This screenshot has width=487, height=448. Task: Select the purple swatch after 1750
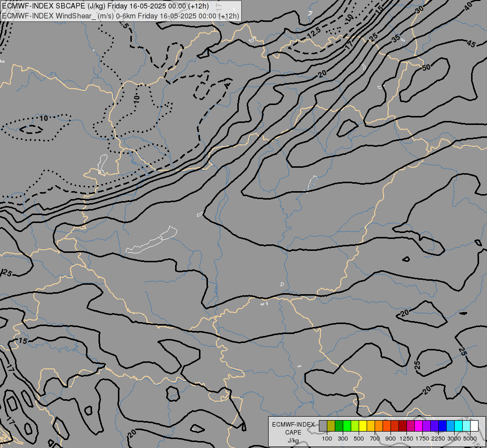(426, 426)
